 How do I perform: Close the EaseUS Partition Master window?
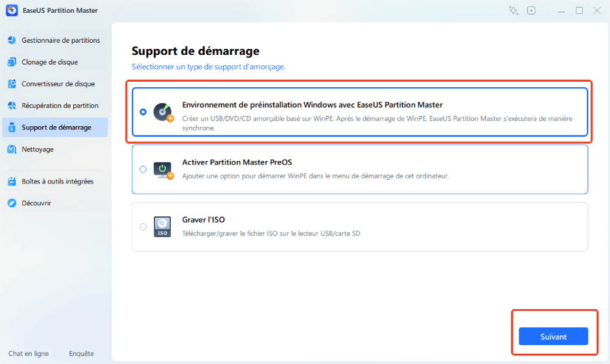pyautogui.click(x=597, y=10)
